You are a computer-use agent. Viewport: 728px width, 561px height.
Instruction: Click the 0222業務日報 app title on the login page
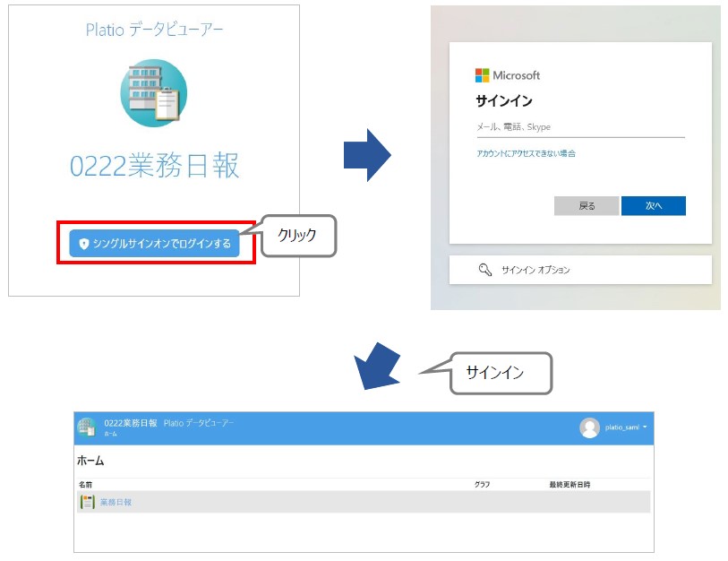pos(155,166)
